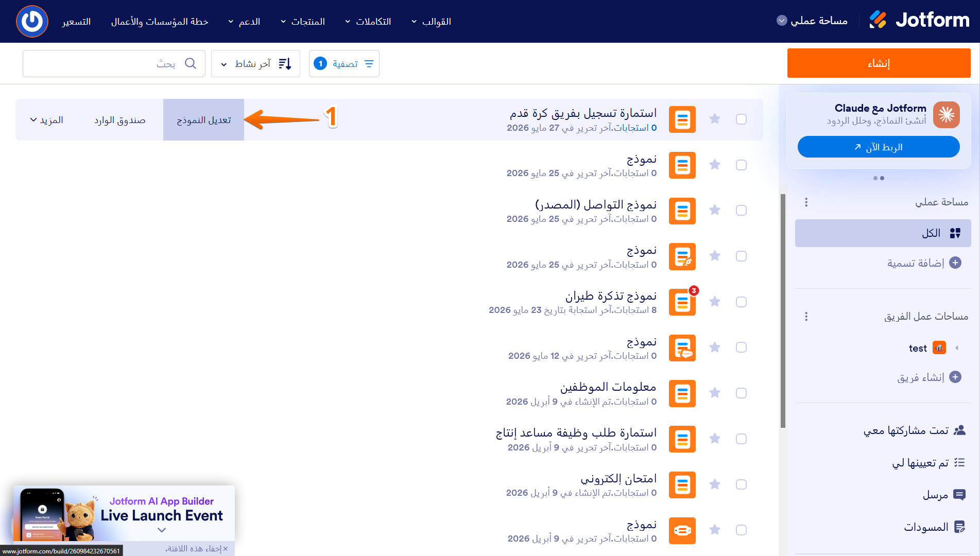The height and width of the screenshot is (556, 980).
Task: Open team workspaces three-dot menu
Action: 806,317
